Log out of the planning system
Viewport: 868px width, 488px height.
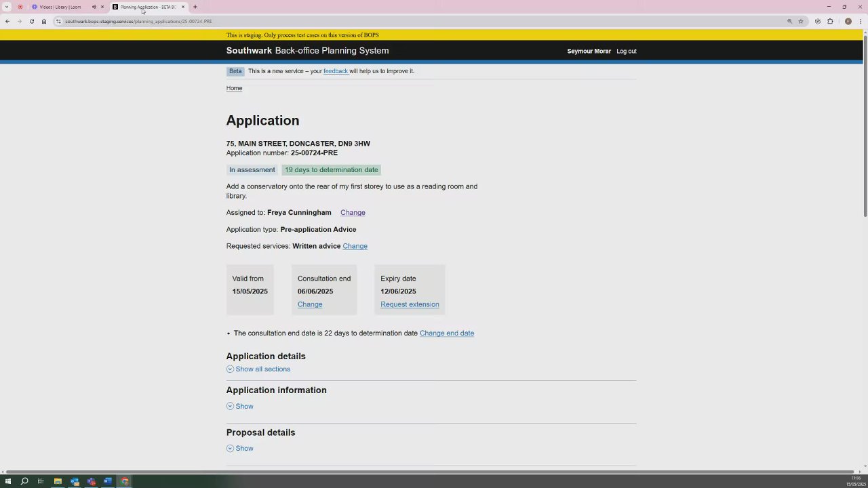point(627,52)
